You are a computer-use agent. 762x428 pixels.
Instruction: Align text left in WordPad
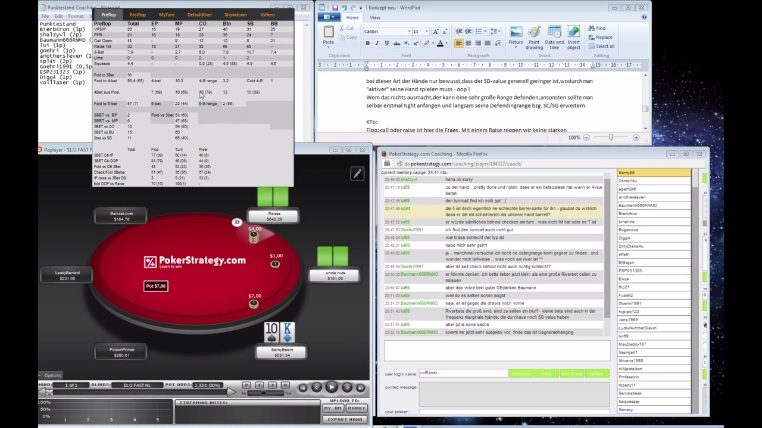pos(459,43)
